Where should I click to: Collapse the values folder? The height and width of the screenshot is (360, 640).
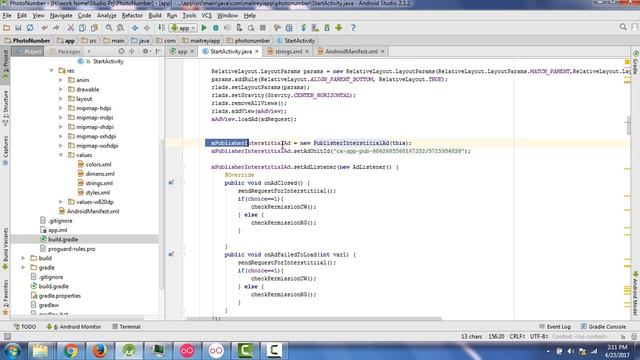tap(61, 155)
